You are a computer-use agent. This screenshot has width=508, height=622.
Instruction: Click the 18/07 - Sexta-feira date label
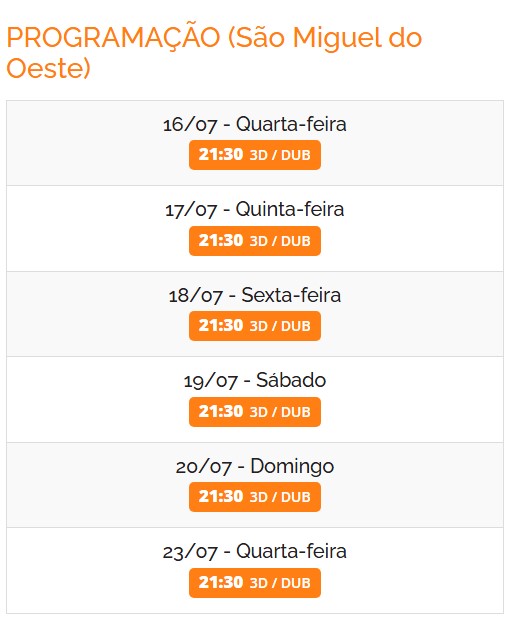[255, 295]
